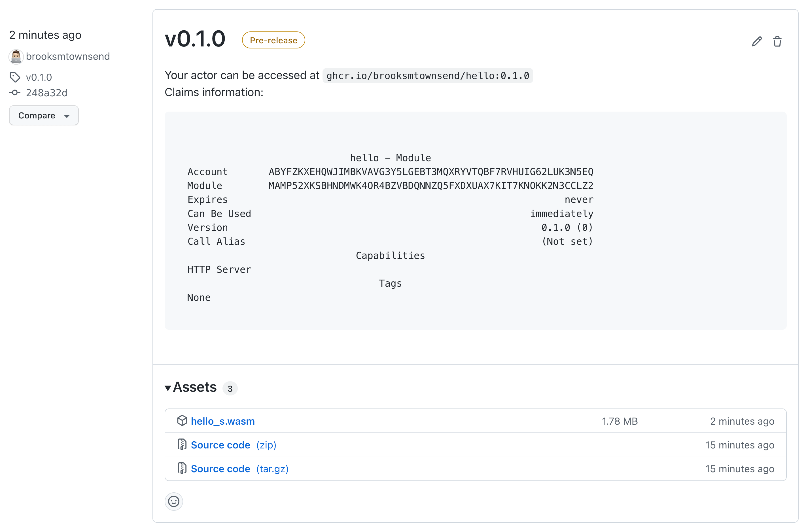Open the smiley reaction picker
Image resolution: width=806 pixels, height=532 pixels.
174,501
